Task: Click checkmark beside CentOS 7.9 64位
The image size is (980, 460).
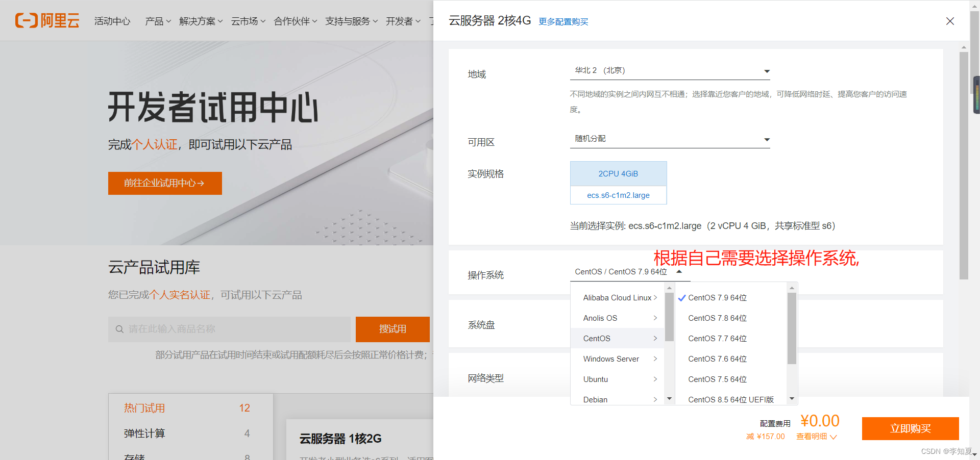Action: point(681,298)
